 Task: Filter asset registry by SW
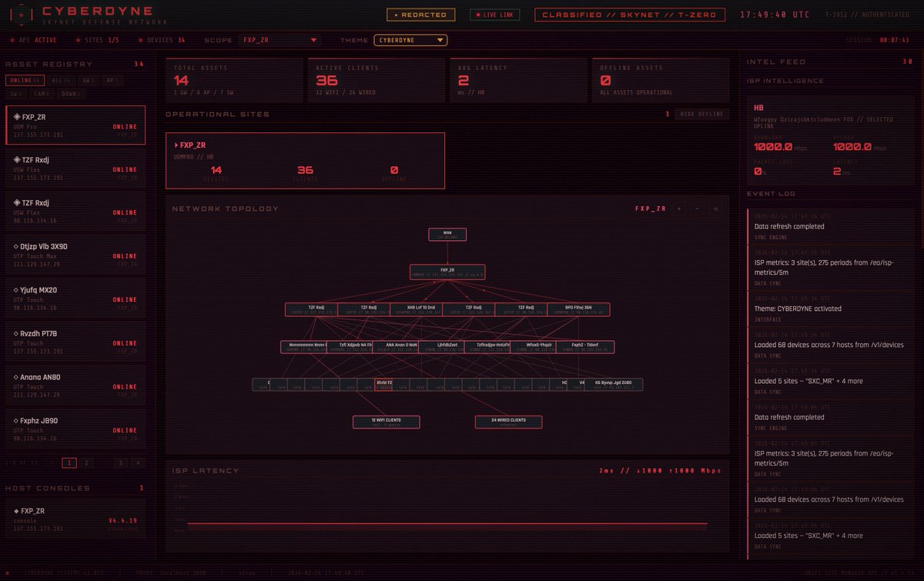point(16,94)
